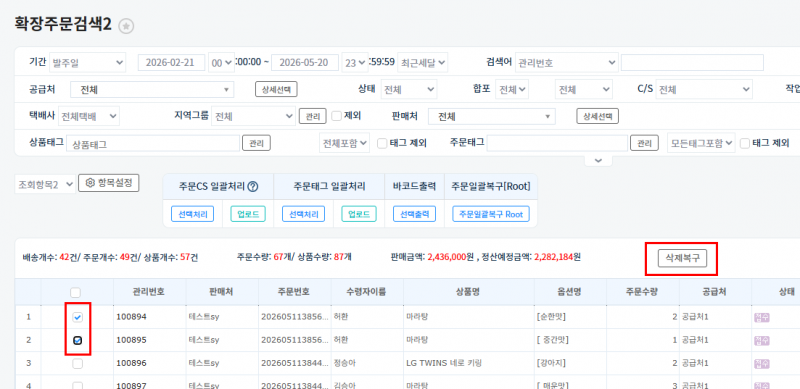Uncheck the checkbox for order 100894

point(77,318)
